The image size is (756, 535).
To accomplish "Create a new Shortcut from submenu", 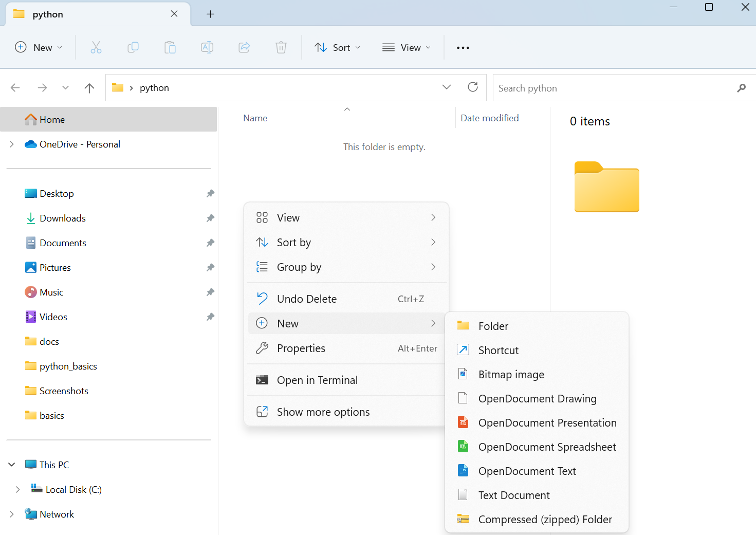I will (x=537, y=350).
